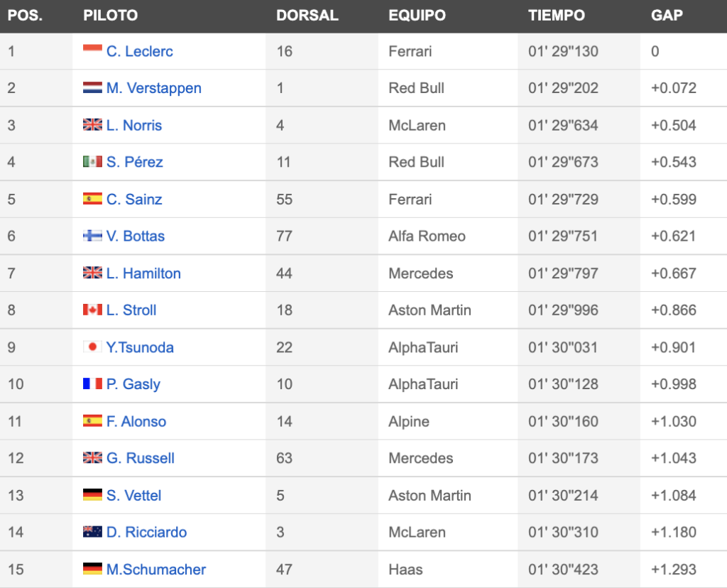This screenshot has height=588, width=727.
Task: Click the TIEMPO column header
Action: [x=557, y=16]
